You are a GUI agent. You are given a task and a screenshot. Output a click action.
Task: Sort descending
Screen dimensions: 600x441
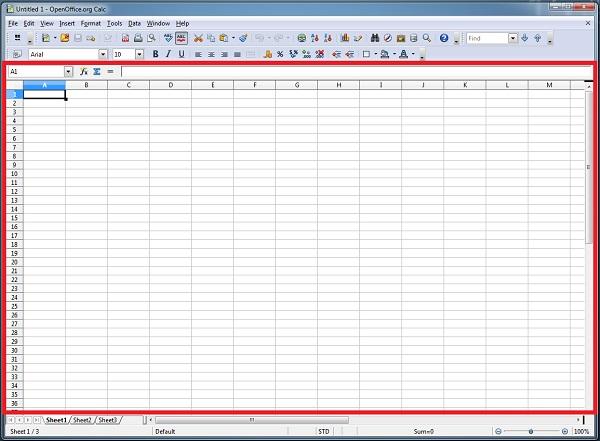pos(328,38)
